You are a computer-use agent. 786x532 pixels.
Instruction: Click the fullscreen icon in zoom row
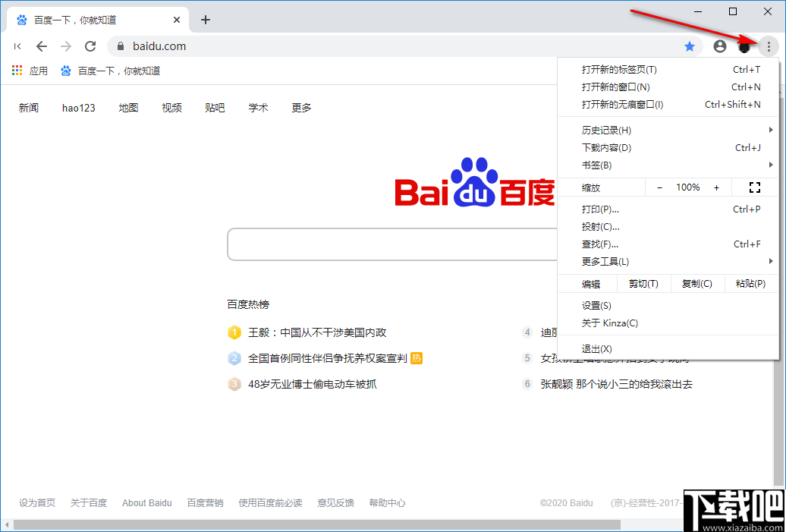point(754,187)
